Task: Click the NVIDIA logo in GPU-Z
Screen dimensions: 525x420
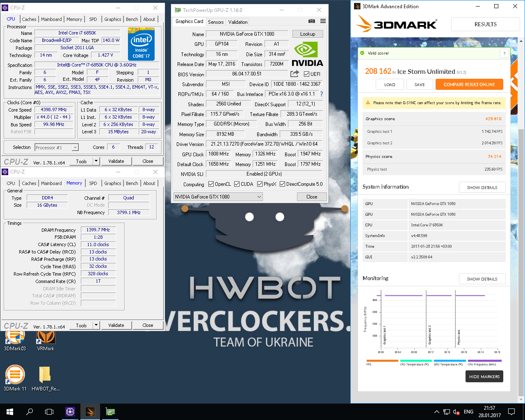Action: coord(307,55)
